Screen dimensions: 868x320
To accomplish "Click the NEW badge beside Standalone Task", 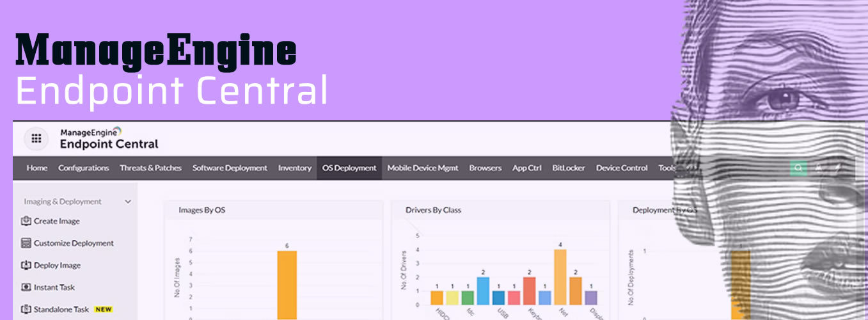I will pos(103,309).
